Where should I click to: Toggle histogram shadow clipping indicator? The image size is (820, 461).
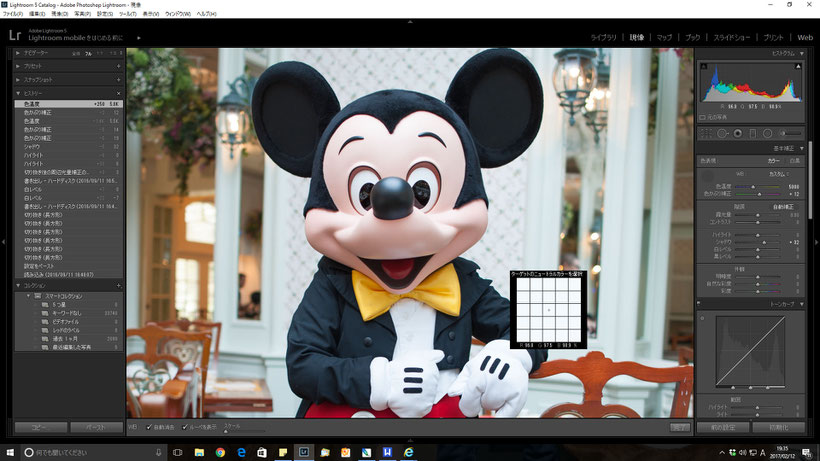(704, 66)
